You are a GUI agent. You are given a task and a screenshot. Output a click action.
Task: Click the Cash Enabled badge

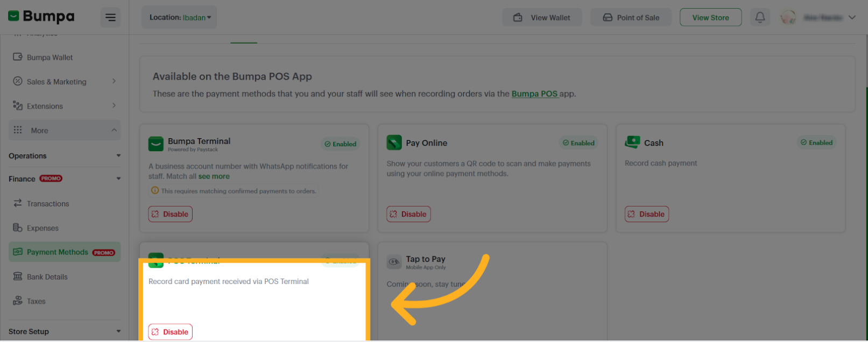[816, 142]
